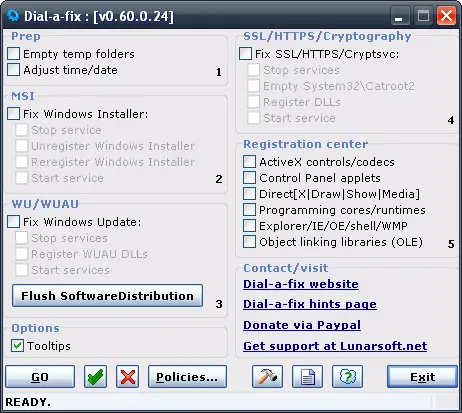462x413 pixels.
Task: Open the document log icon
Action: 307,377
